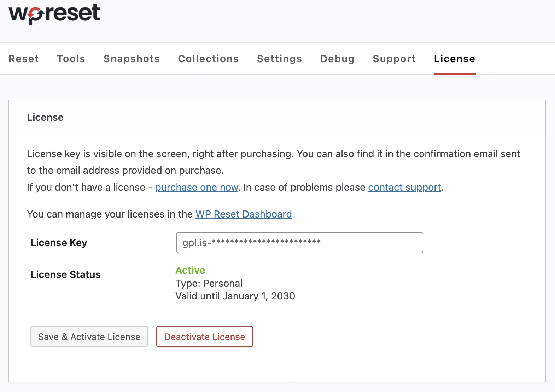
Task: Click the Valid until January 1, 2030 text
Action: [235, 296]
